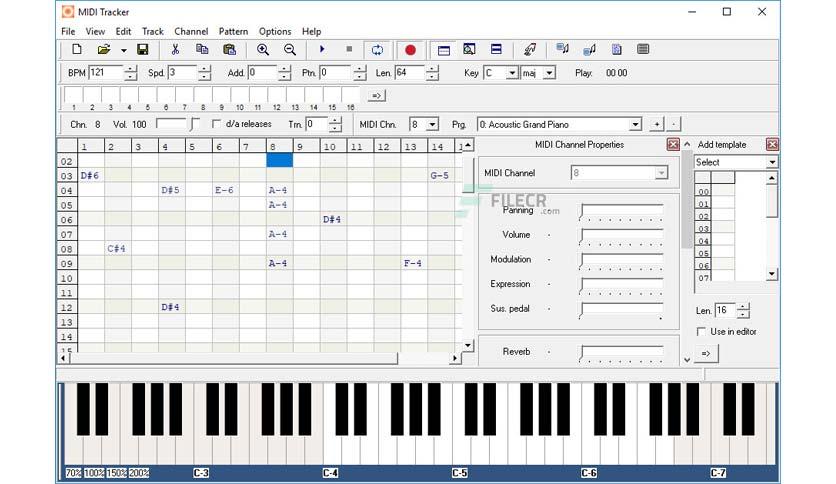
Task: Adjust the Modulation slider
Action: click(622, 261)
